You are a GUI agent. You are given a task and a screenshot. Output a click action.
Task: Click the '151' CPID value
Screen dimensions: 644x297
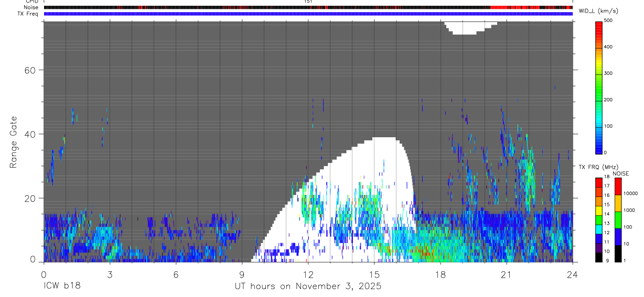[x=308, y=2]
